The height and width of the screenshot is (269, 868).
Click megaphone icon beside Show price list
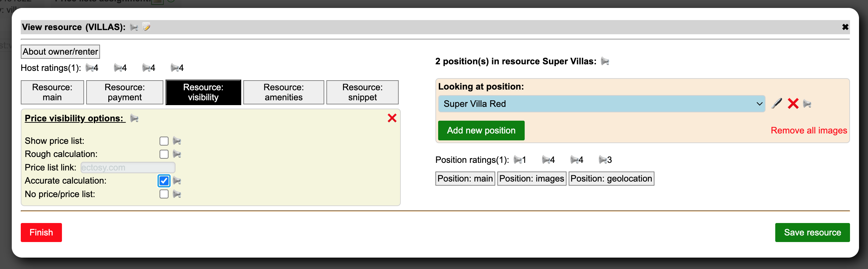[x=177, y=141]
